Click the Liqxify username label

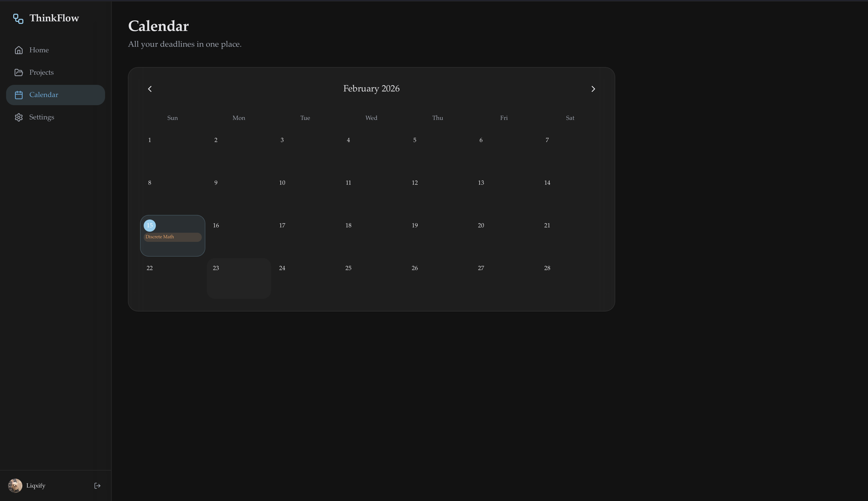pyautogui.click(x=36, y=486)
